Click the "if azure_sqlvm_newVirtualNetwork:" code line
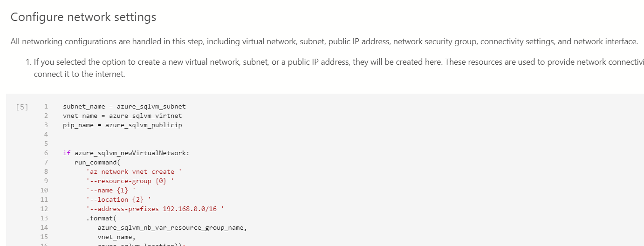 pos(126,153)
